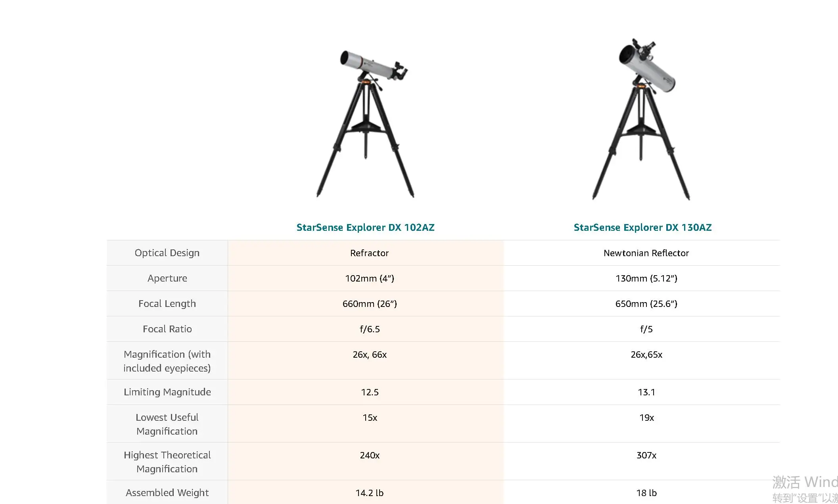Viewport: 838px width, 504px height.
Task: Click the DX 102AZ refractor telescope image
Action: pos(365,123)
